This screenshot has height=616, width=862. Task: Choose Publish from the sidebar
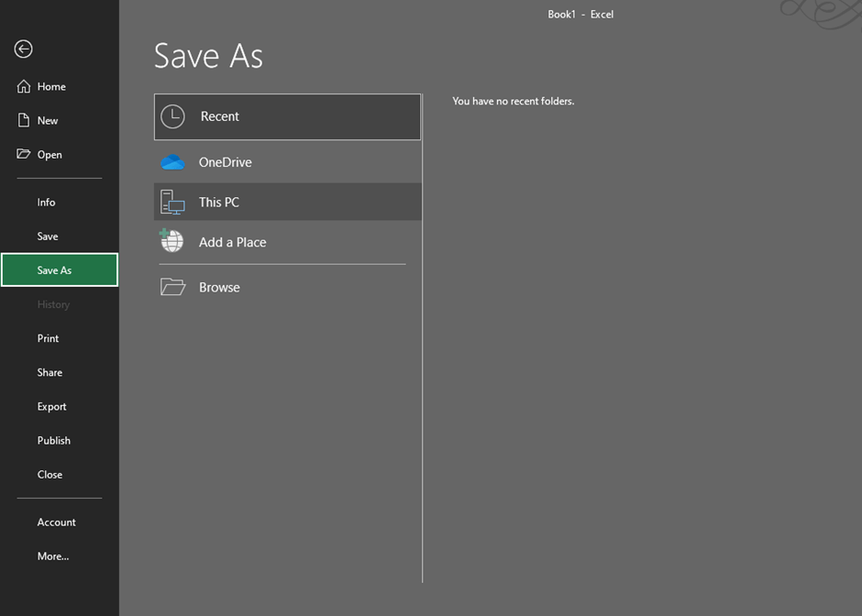click(x=53, y=440)
